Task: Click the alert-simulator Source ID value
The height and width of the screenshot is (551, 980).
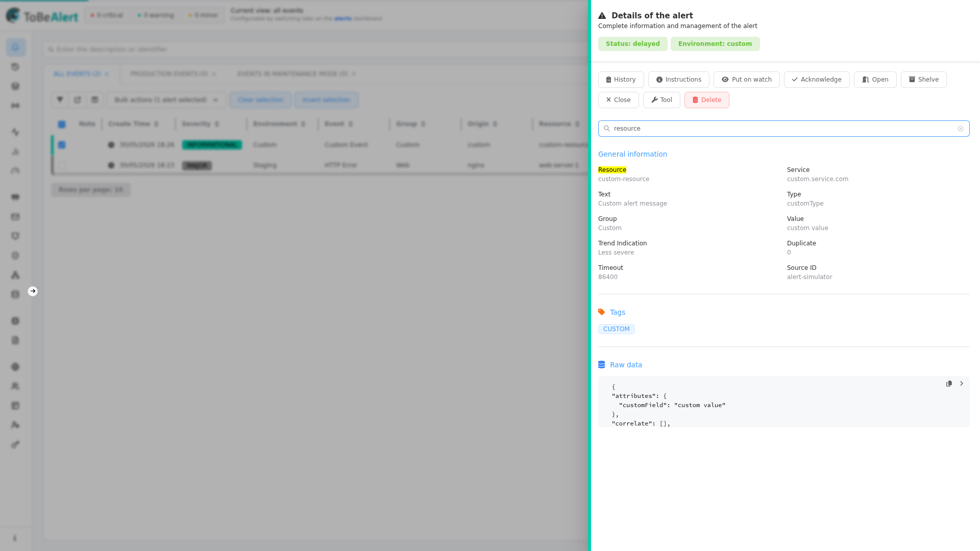Action: point(810,277)
